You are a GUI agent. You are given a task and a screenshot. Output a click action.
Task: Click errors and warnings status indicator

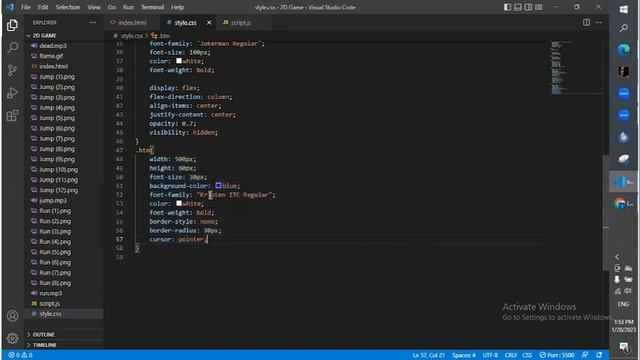(x=20, y=355)
